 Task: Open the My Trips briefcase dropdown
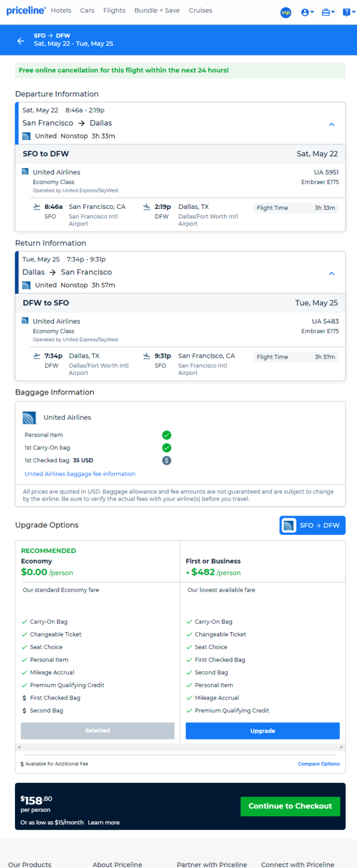[x=328, y=12]
